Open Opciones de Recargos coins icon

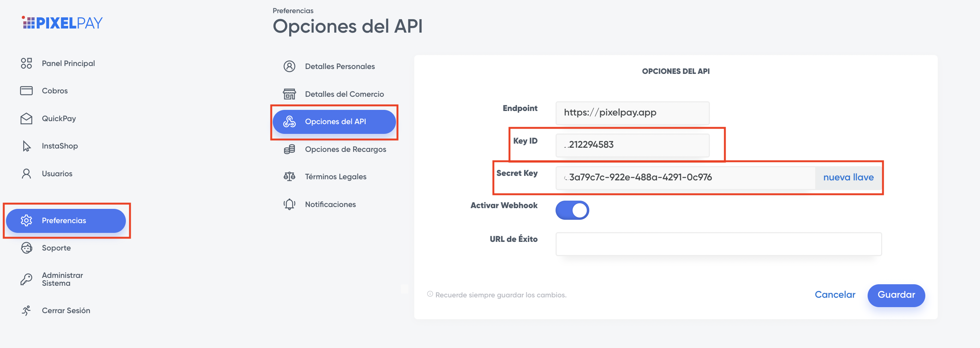[290, 149]
